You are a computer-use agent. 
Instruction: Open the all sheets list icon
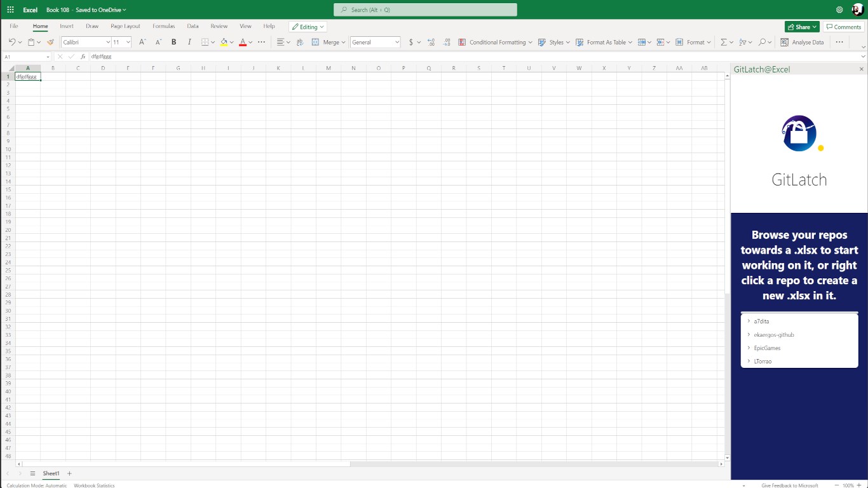32,473
